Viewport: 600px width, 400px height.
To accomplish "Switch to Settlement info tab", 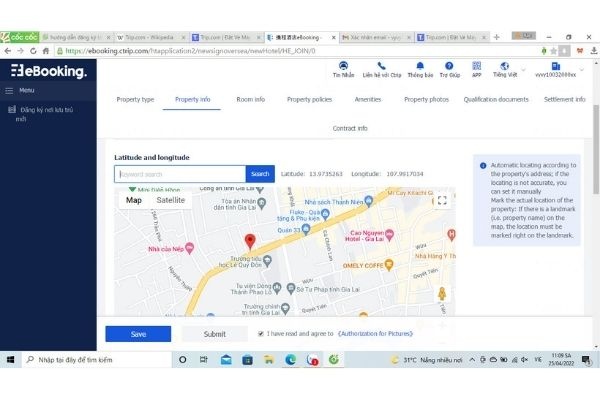I will (564, 100).
